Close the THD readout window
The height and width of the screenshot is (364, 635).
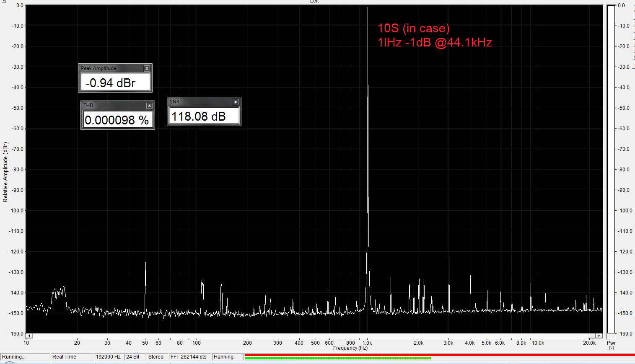click(149, 106)
